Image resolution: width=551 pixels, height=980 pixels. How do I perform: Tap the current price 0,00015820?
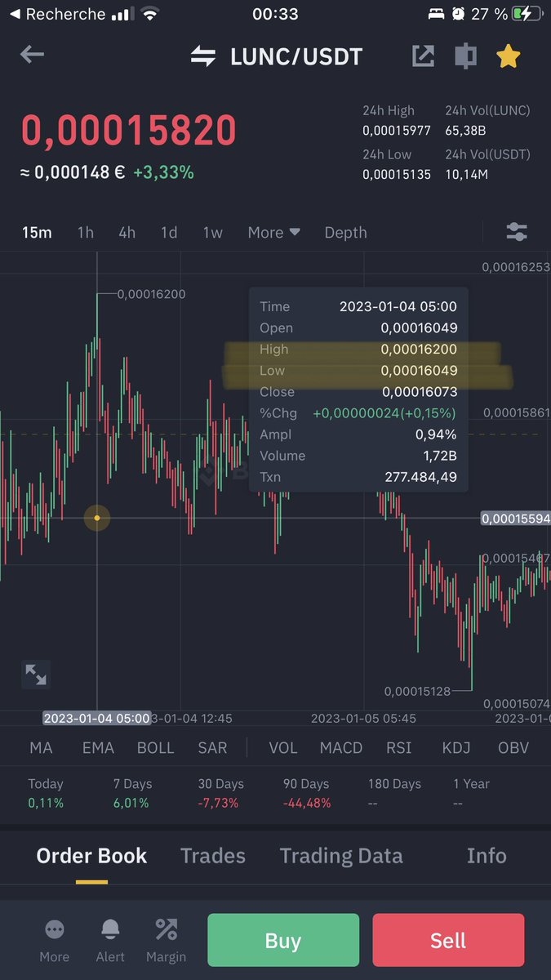click(x=129, y=131)
